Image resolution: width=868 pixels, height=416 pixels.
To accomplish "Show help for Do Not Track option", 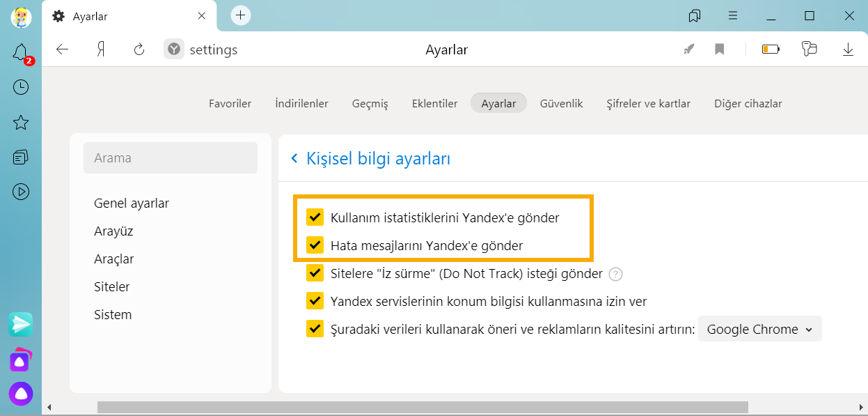I will (x=615, y=274).
